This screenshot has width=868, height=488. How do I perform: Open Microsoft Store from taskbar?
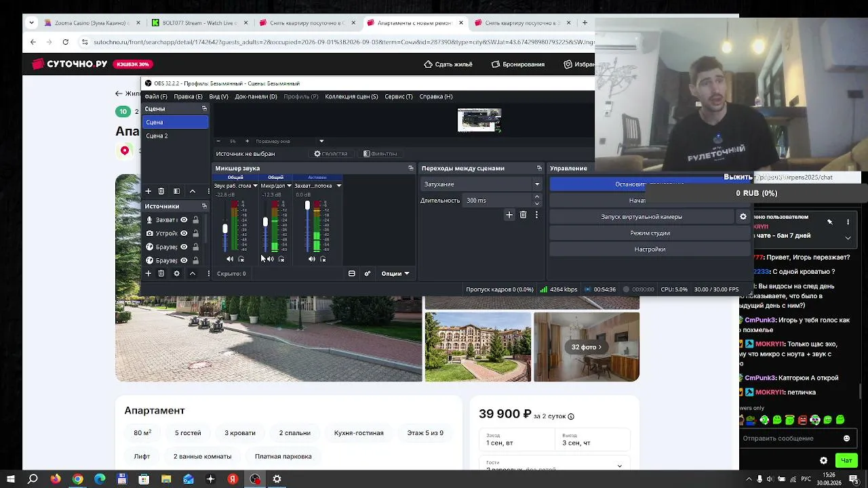tap(144, 479)
